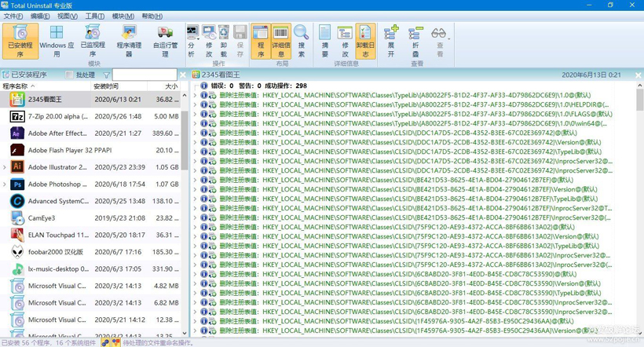644x347 pixels.
Task: Enable the 批处理 checkbox
Action: 69,75
